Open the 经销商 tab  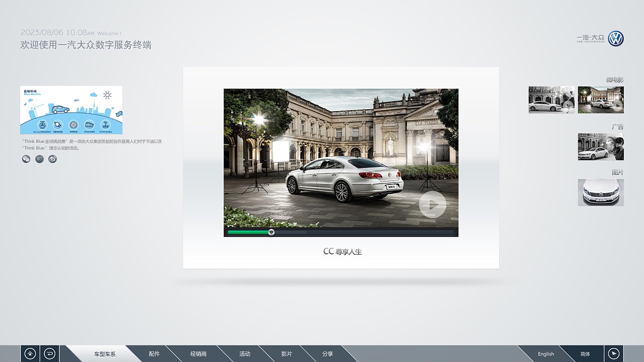(198, 354)
